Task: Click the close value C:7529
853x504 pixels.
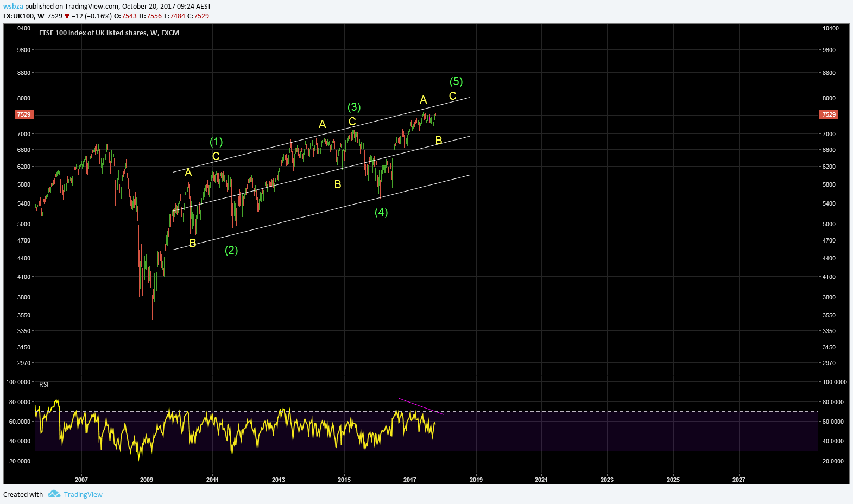Action: (198, 16)
